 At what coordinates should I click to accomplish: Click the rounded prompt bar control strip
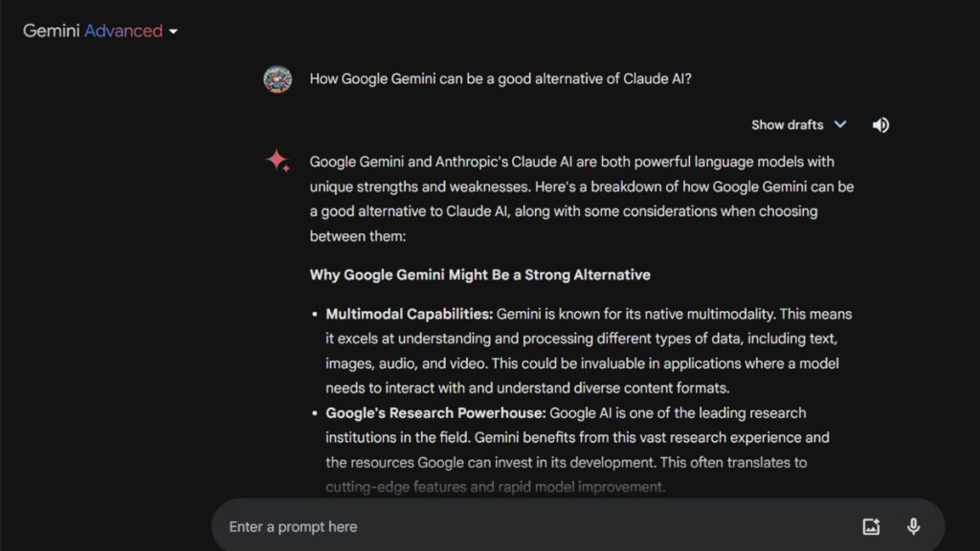pos(574,525)
